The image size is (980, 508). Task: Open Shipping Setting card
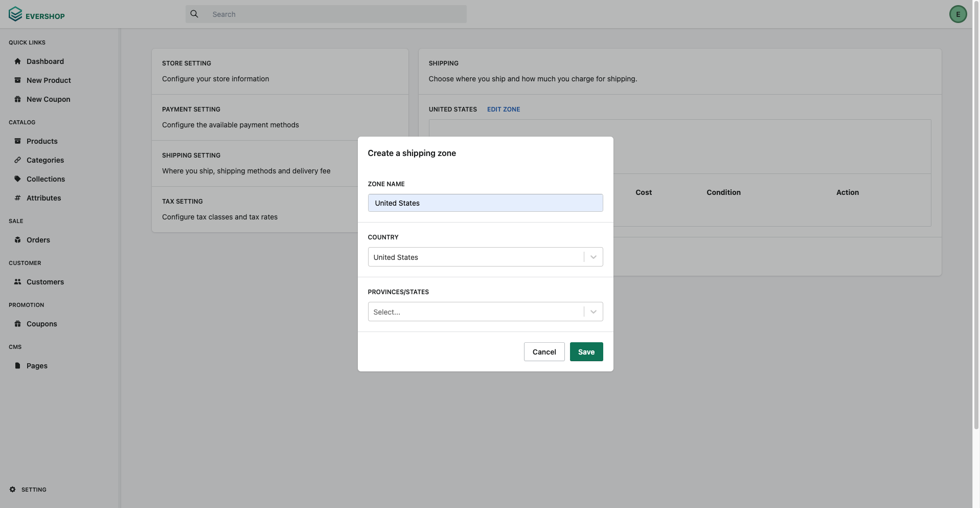click(x=280, y=164)
